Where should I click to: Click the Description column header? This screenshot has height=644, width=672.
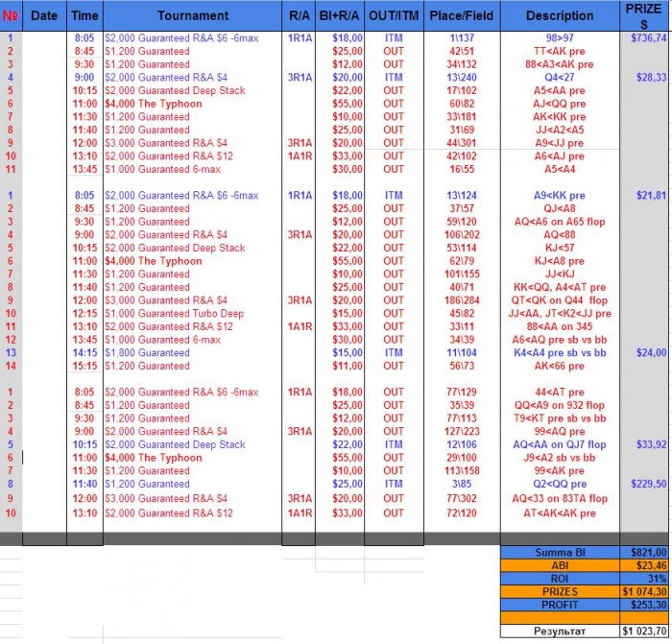[560, 16]
